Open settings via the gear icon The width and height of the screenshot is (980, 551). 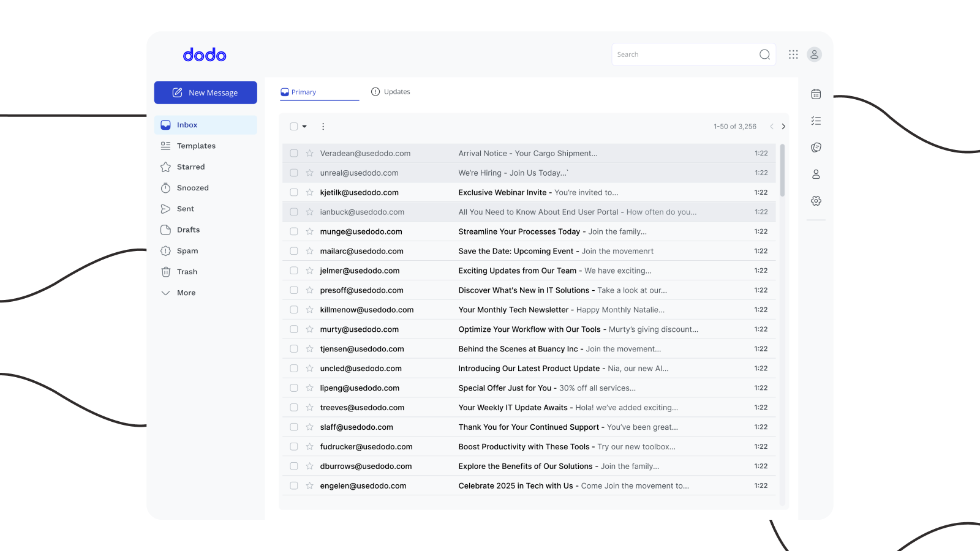click(x=816, y=200)
